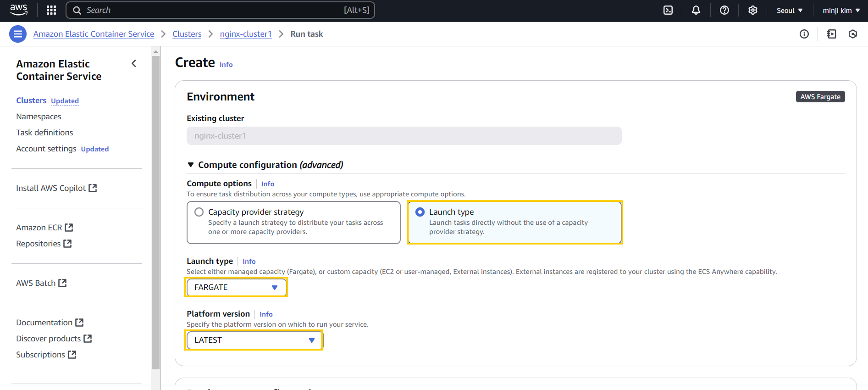Open the notifications bell
The width and height of the screenshot is (868, 390).
click(696, 10)
